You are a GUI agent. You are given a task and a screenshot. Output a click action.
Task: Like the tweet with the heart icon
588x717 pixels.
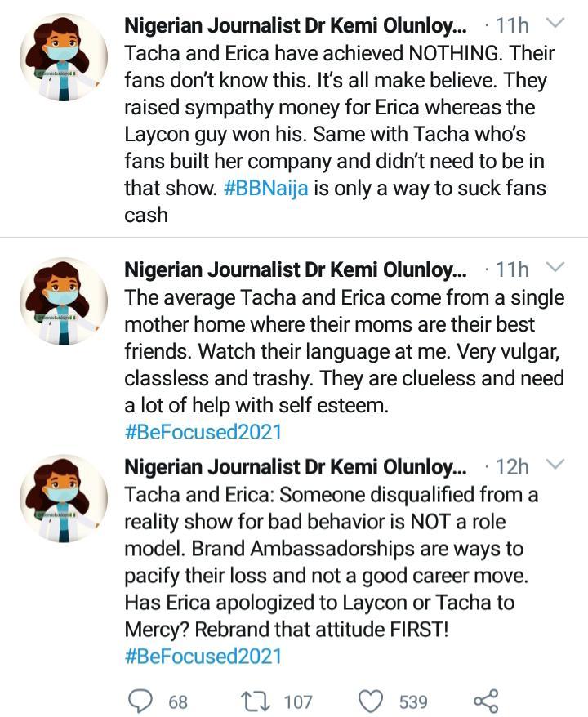(x=372, y=701)
